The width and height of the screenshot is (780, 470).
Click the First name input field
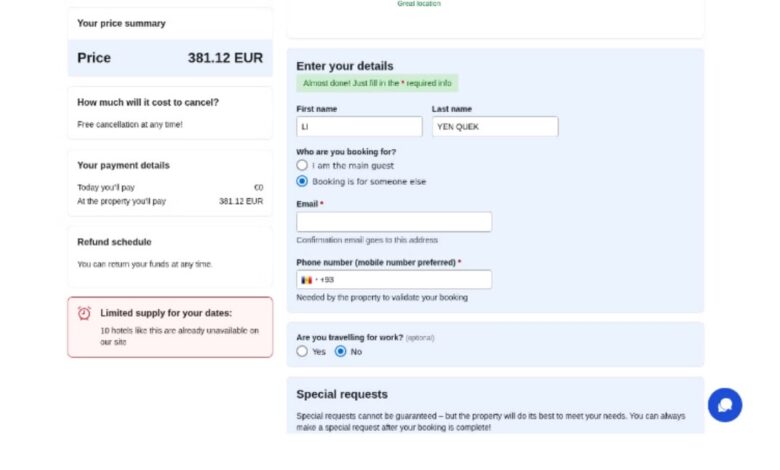[x=359, y=126]
